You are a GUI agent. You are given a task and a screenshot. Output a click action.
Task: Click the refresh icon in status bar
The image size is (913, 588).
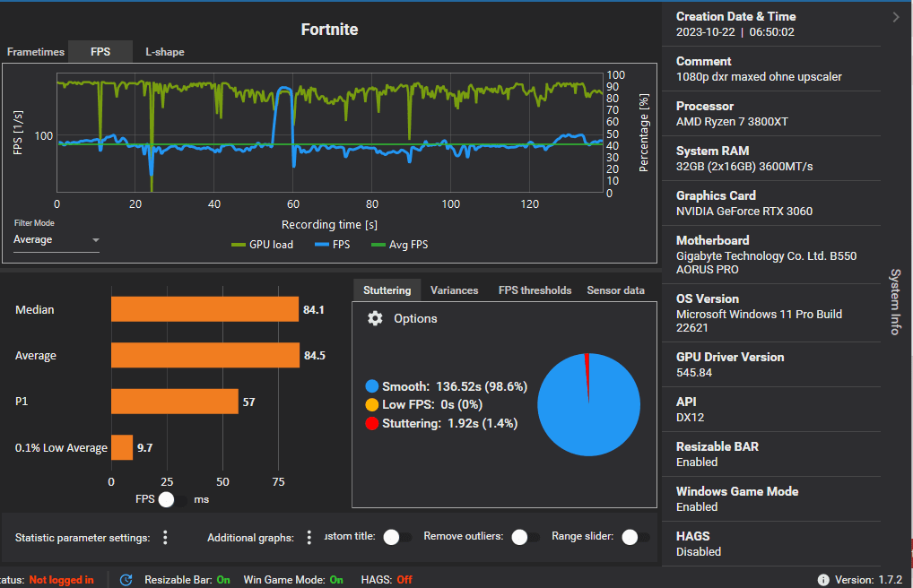tap(126, 580)
